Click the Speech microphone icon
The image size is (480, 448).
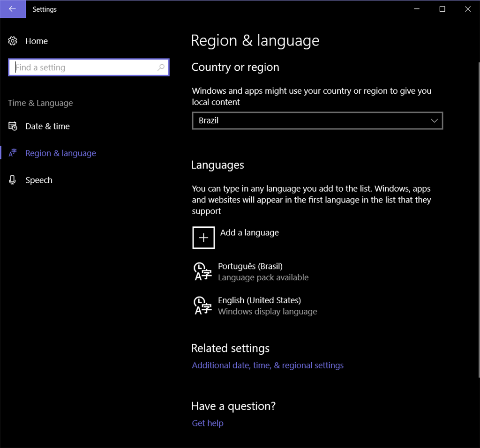coord(12,180)
